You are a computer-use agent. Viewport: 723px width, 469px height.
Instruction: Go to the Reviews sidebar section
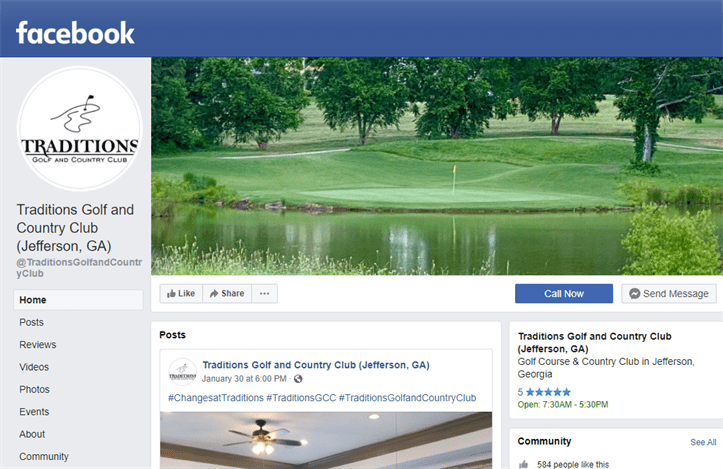[x=37, y=344]
